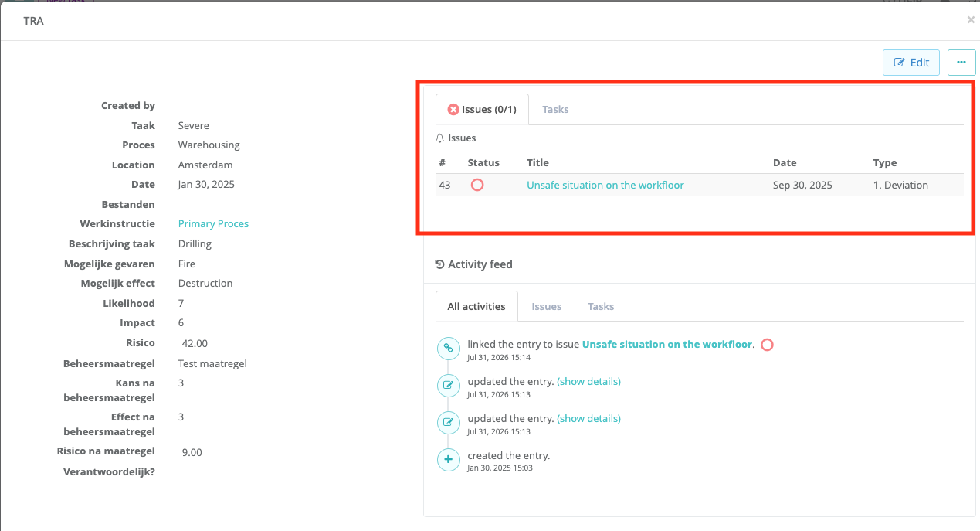The image size is (980, 531).
Task: Click the # column header
Action: (443, 162)
